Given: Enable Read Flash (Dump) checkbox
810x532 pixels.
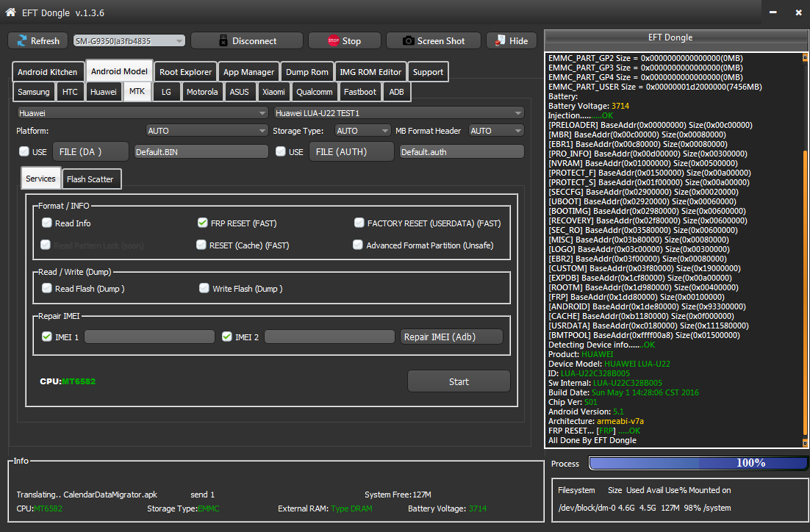Looking at the screenshot, I should (x=47, y=288).
